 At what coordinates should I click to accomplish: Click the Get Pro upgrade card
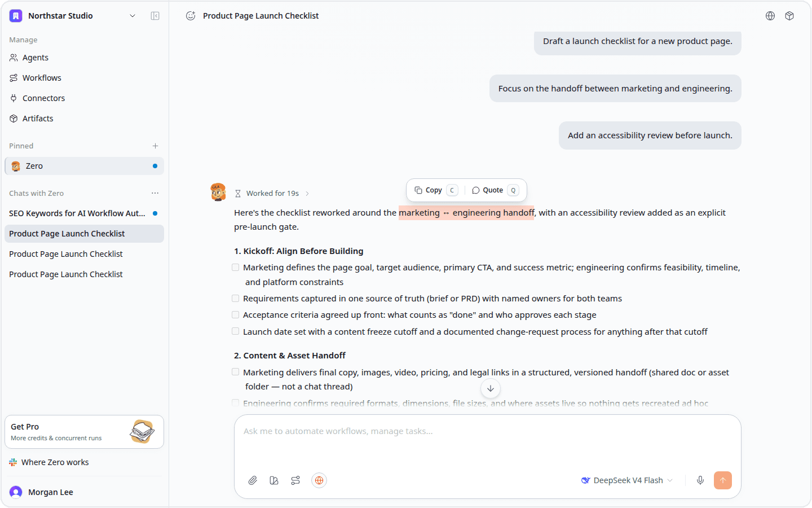[x=85, y=432]
